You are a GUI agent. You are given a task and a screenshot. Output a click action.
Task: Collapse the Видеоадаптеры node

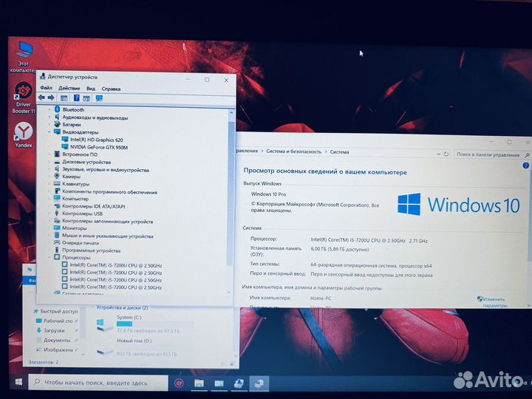coord(50,132)
